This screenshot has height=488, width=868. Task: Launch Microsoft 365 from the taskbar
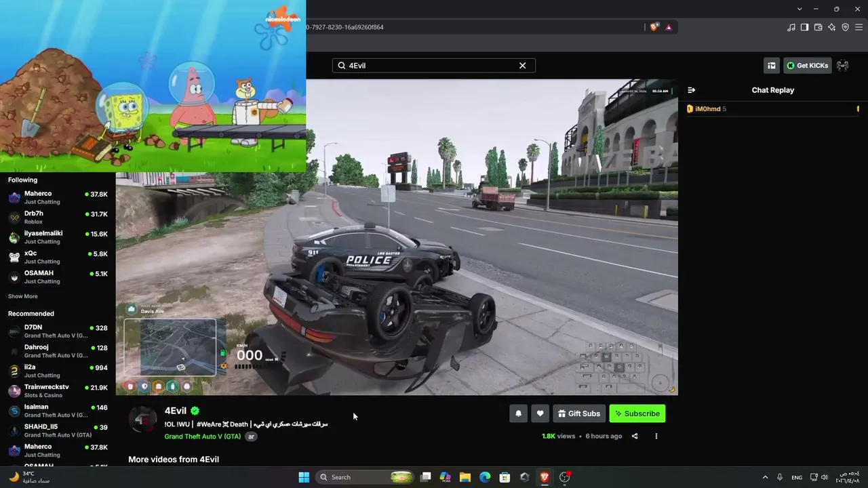pos(446,477)
